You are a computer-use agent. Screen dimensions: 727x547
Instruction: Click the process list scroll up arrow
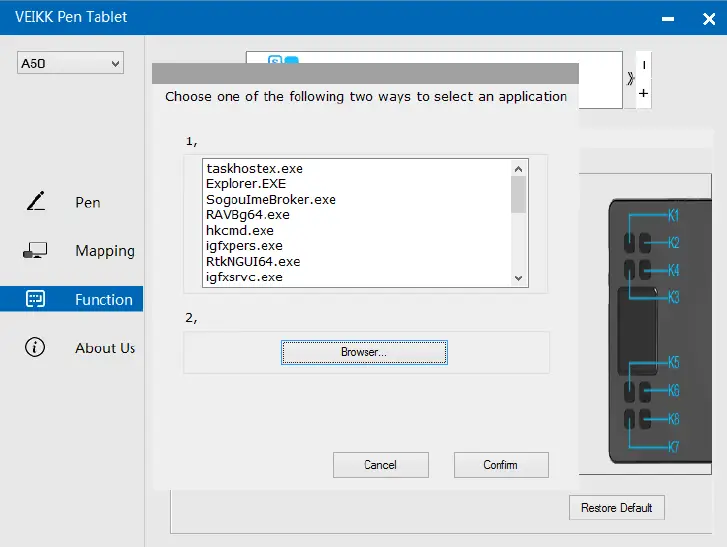pyautogui.click(x=518, y=169)
